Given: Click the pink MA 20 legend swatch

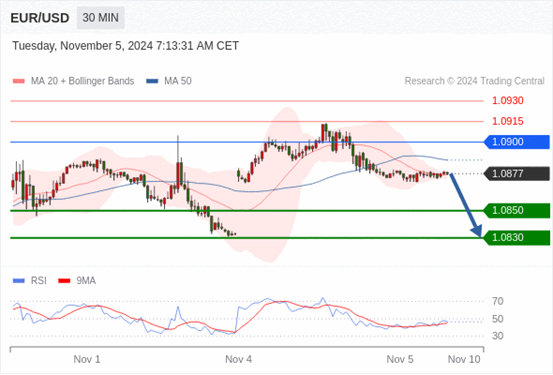Looking at the screenshot, I should [x=19, y=81].
